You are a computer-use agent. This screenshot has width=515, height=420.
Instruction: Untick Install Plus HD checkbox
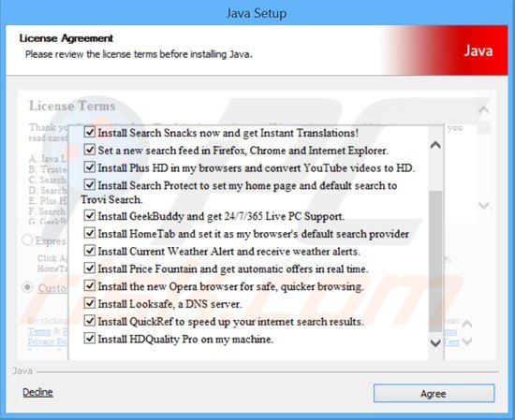(90, 167)
